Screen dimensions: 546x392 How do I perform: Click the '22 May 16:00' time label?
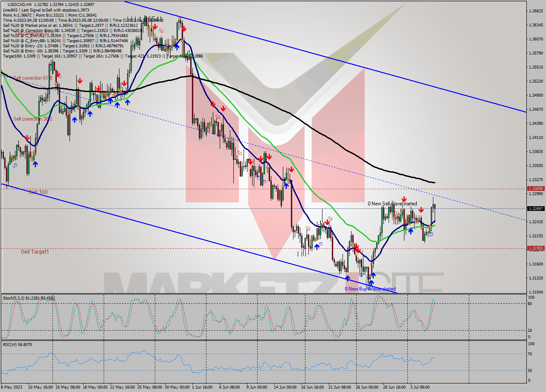point(123,387)
